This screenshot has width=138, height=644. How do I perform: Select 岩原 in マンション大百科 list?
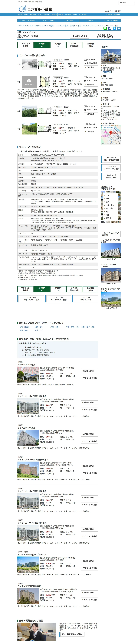[108, 202]
